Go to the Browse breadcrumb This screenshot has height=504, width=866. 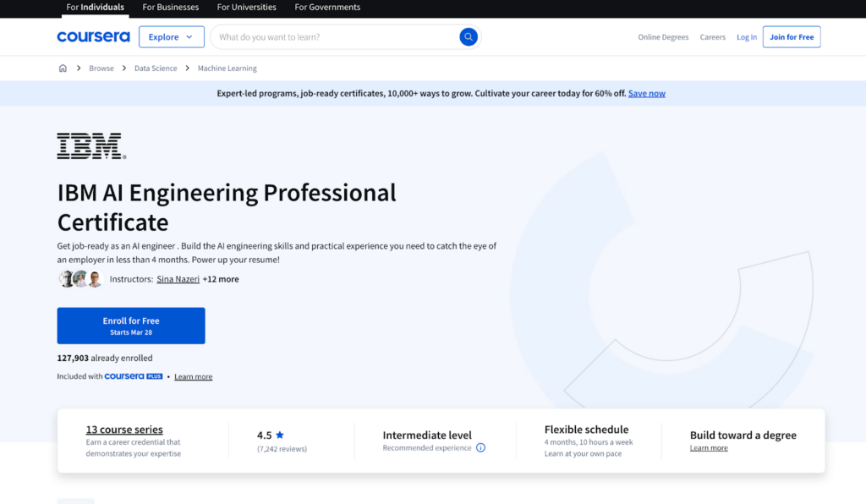point(101,68)
